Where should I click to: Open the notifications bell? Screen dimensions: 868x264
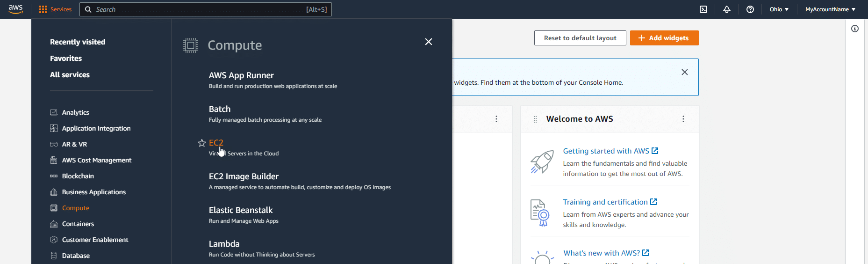[x=726, y=9]
